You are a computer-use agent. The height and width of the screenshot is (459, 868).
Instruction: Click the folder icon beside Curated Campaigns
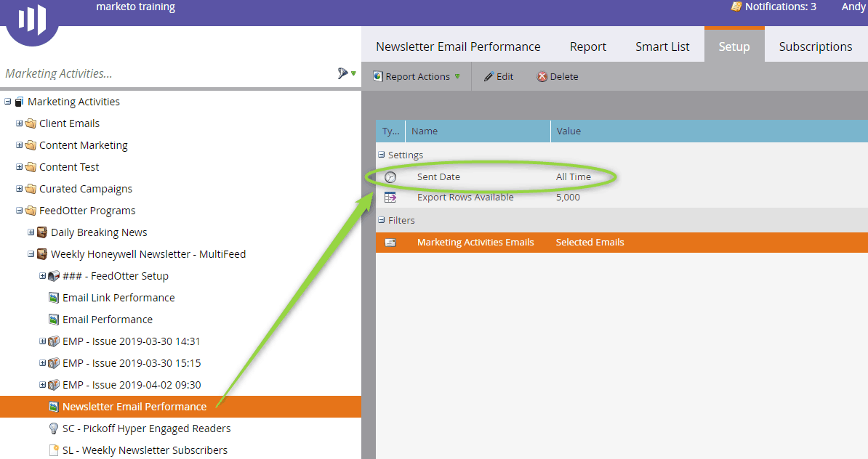point(29,188)
